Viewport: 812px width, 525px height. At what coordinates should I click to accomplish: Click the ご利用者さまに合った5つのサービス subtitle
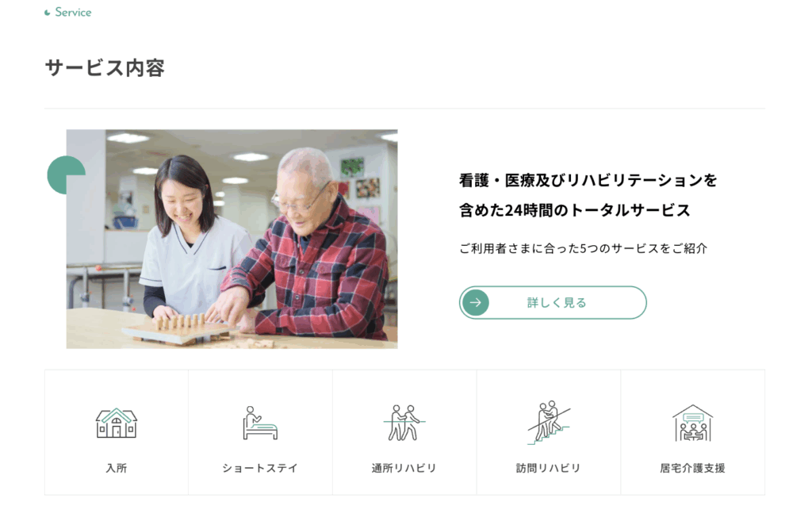coord(583,248)
